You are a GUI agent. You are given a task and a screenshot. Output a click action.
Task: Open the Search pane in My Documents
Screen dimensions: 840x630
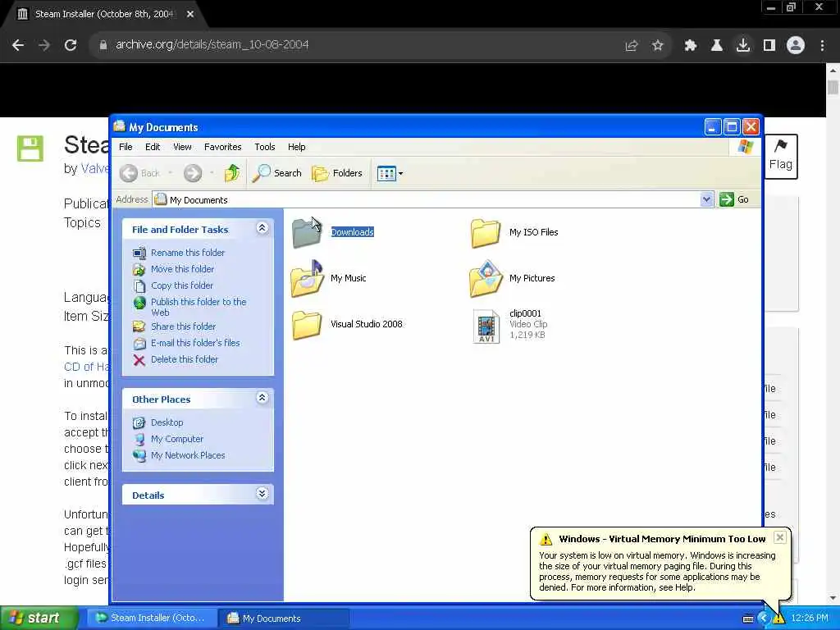[277, 173]
